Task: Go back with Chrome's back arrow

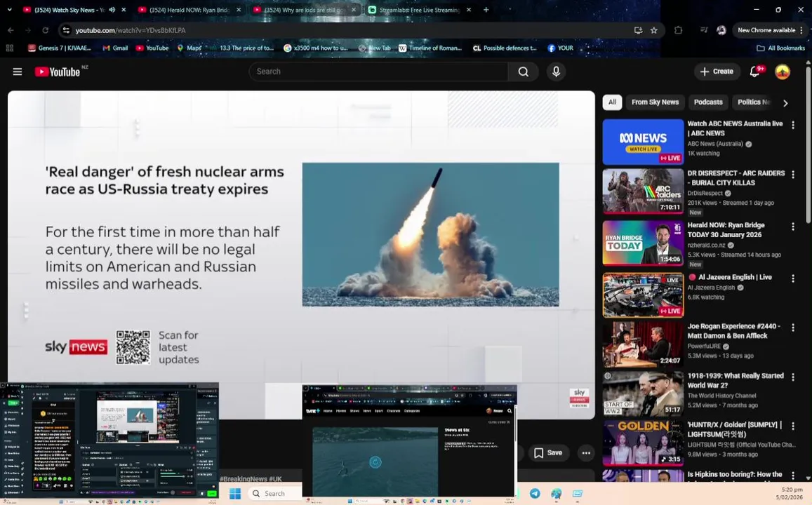Action: coord(11,30)
